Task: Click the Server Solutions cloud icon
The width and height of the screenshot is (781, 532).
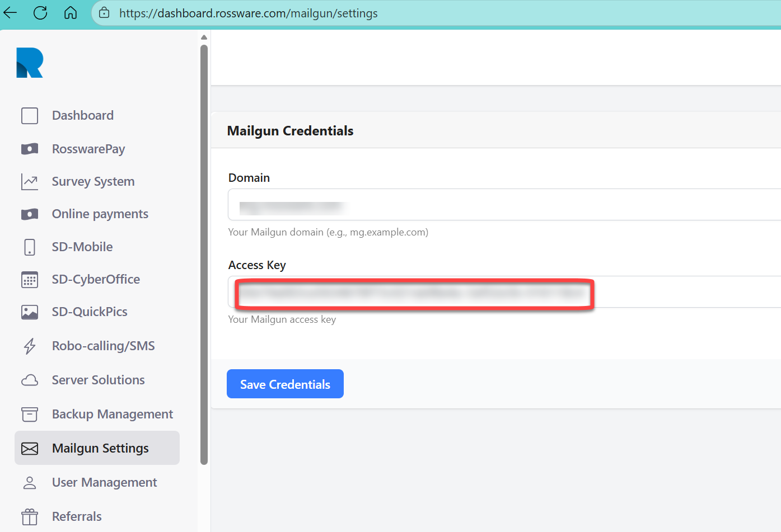Action: (30, 380)
